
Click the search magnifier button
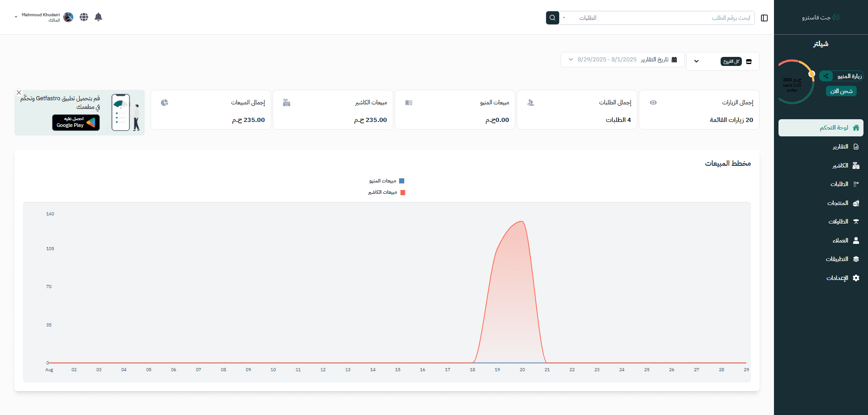pyautogui.click(x=552, y=18)
